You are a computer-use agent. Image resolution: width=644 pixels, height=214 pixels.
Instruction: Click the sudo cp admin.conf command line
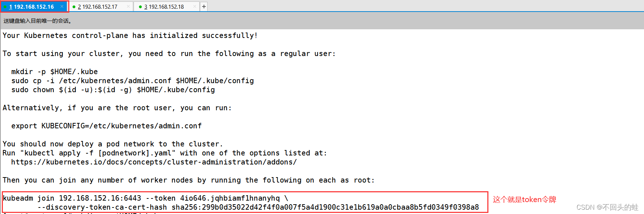click(132, 81)
